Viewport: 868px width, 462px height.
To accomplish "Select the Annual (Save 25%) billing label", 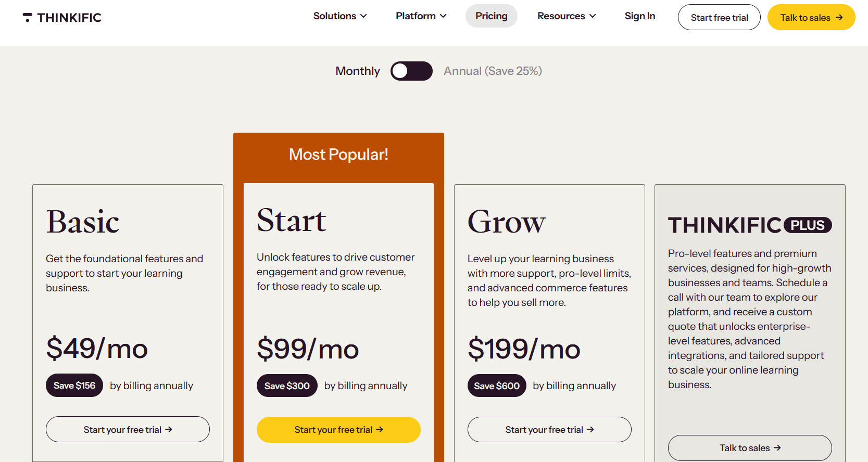I will tap(493, 71).
